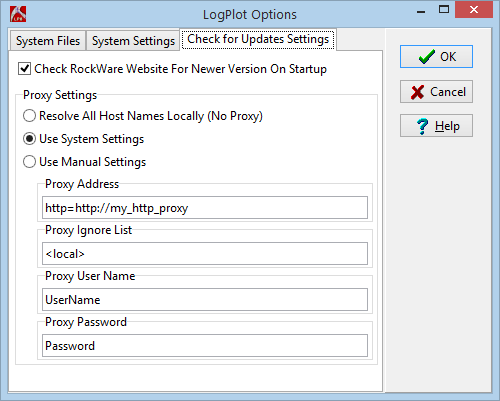Choose the Use System Settings radio option

pos(29,139)
